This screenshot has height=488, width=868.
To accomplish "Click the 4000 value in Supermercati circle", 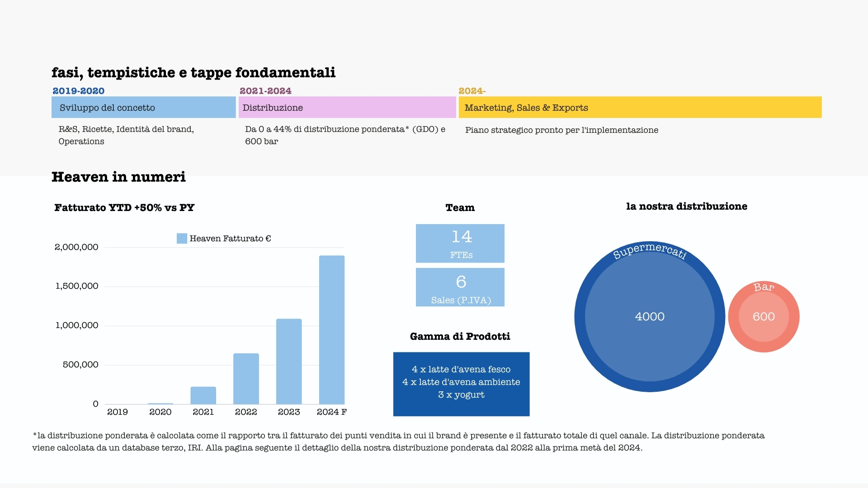I will [650, 317].
